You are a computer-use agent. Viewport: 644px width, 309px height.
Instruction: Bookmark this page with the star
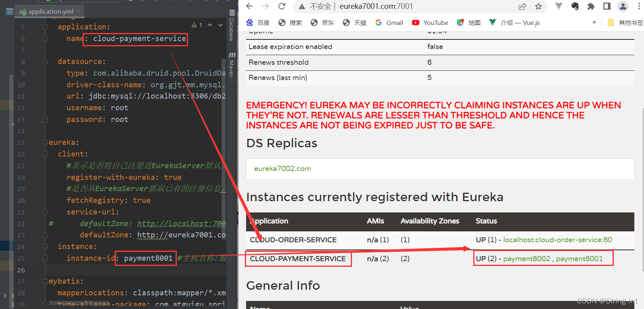pyautogui.click(x=538, y=6)
